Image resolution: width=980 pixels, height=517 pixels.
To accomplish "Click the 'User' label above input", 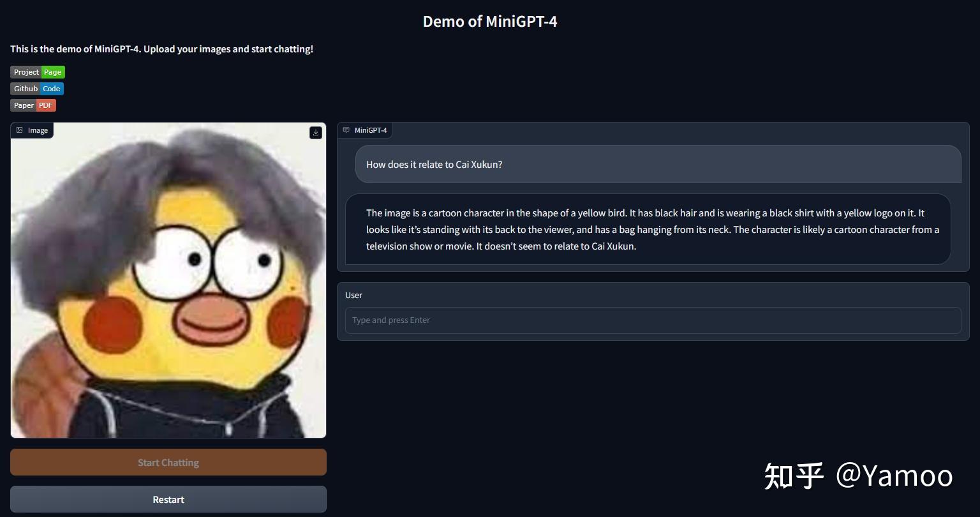I will pyautogui.click(x=353, y=295).
